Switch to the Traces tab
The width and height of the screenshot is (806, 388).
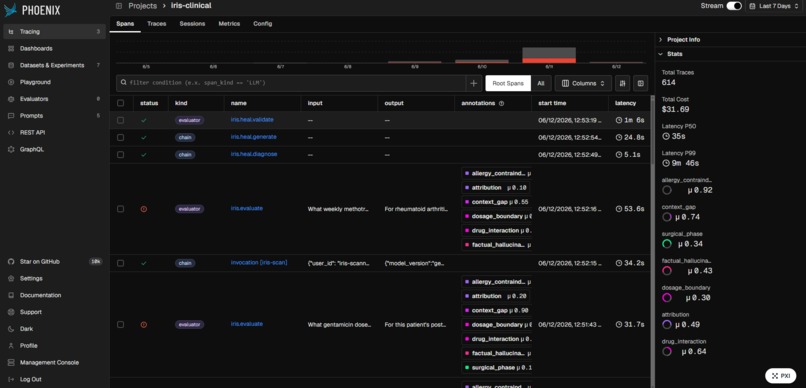click(156, 24)
